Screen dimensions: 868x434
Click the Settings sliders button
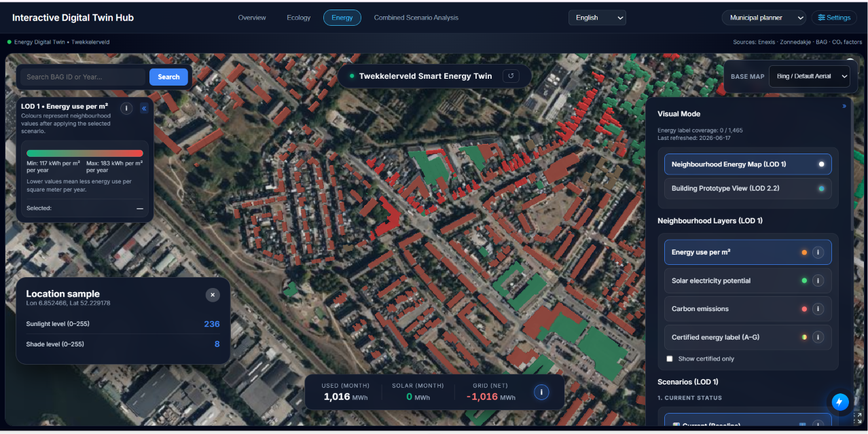835,18
